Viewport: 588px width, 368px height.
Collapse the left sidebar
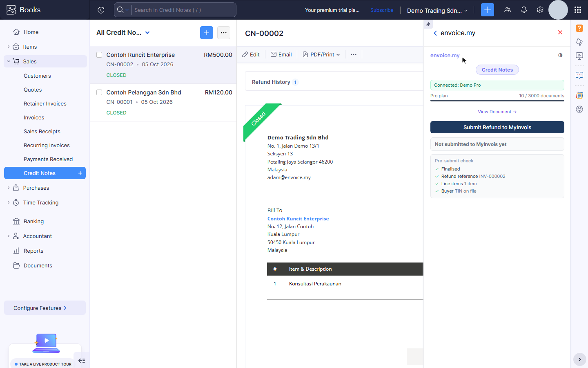point(82,360)
